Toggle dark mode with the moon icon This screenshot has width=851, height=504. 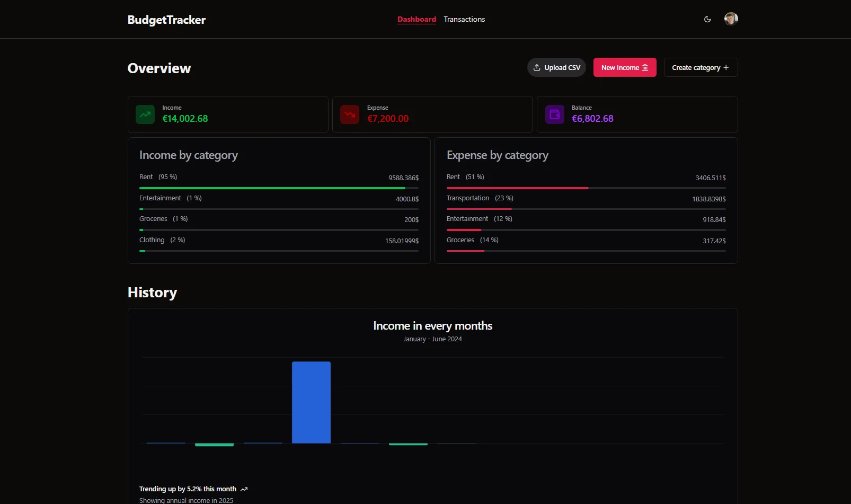[x=707, y=20]
